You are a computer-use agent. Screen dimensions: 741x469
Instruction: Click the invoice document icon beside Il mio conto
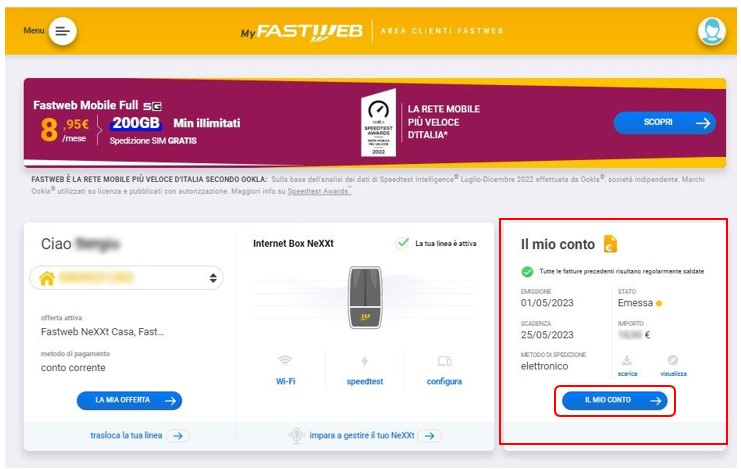click(x=610, y=244)
